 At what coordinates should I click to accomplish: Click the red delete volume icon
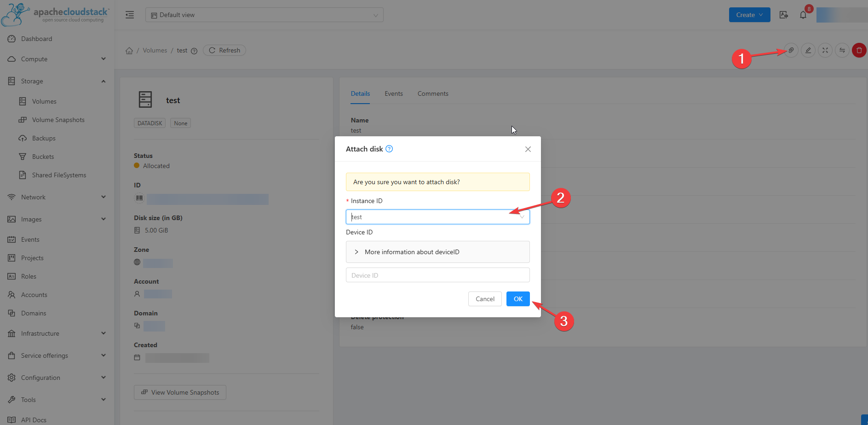coord(859,50)
